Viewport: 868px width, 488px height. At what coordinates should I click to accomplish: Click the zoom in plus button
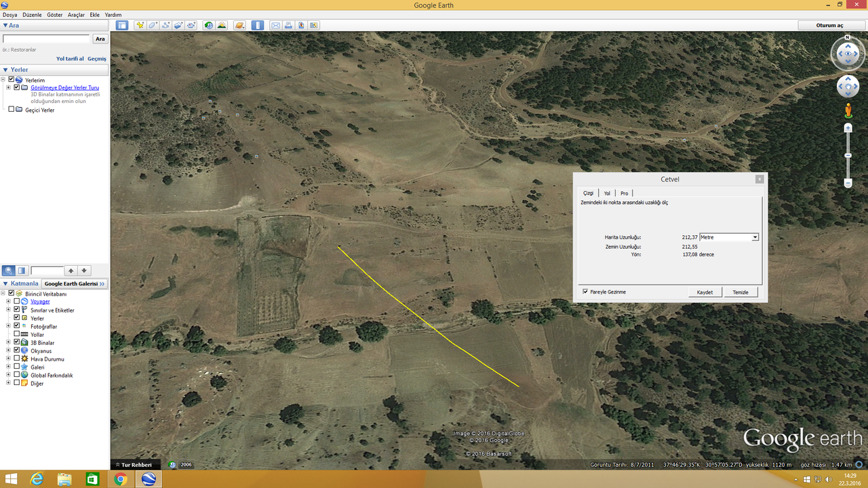(848, 128)
